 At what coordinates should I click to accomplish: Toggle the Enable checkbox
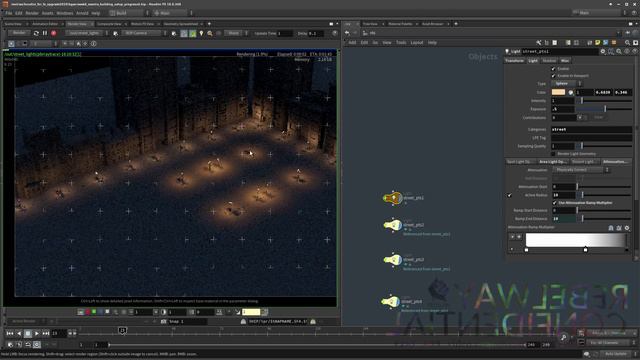tap(553, 69)
